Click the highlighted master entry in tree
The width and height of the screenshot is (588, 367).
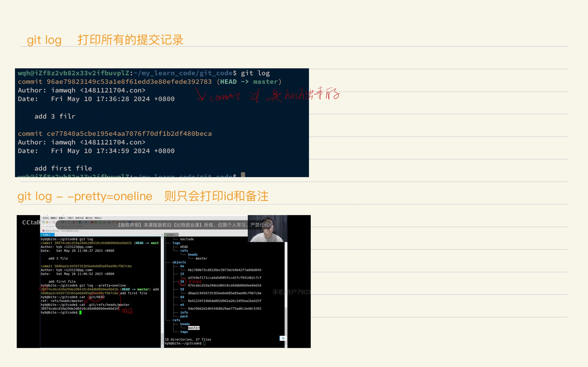click(x=194, y=328)
